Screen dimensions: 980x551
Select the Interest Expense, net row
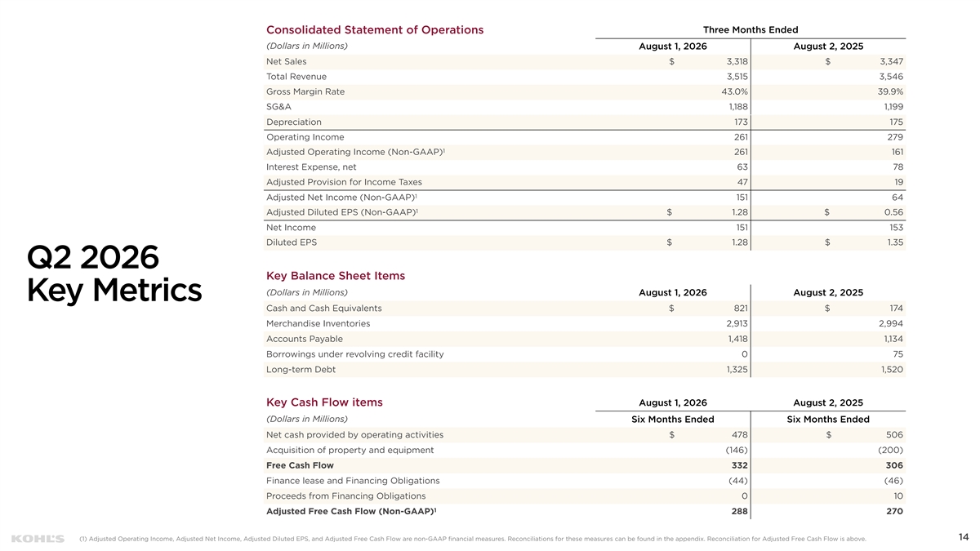tap(586, 167)
